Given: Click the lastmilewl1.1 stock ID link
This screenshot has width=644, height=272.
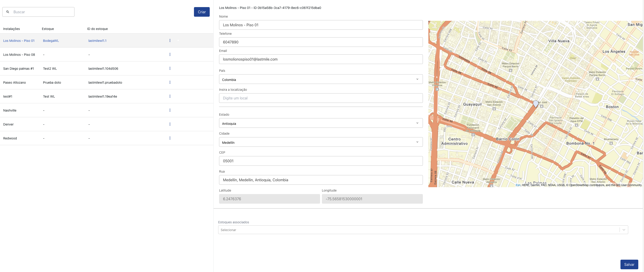Looking at the screenshot, I should click(97, 40).
